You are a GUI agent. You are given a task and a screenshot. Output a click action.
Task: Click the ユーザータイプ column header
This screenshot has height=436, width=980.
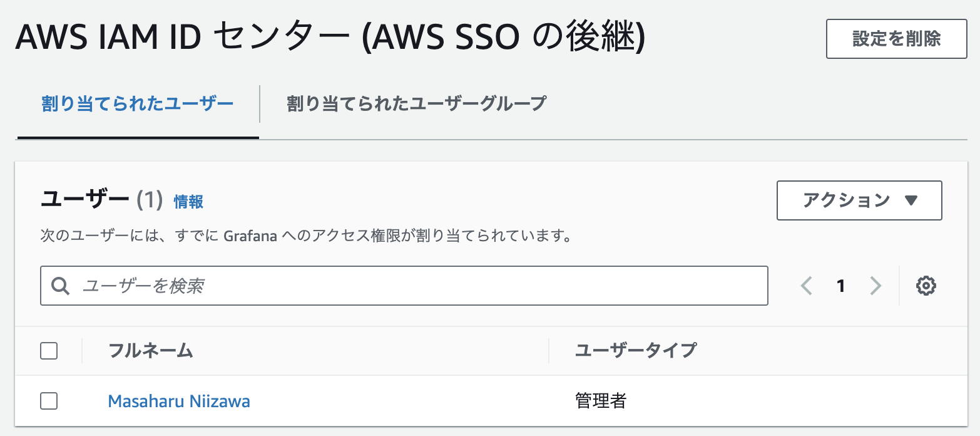pos(635,351)
